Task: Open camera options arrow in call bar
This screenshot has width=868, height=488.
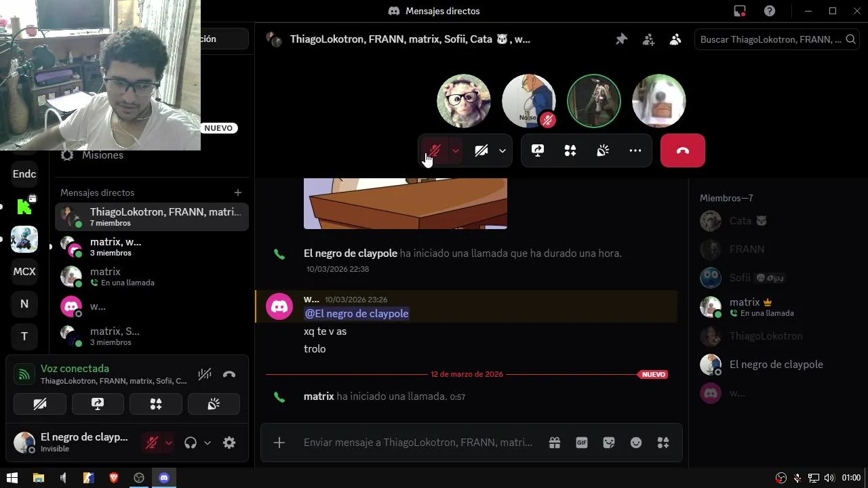Action: point(502,150)
